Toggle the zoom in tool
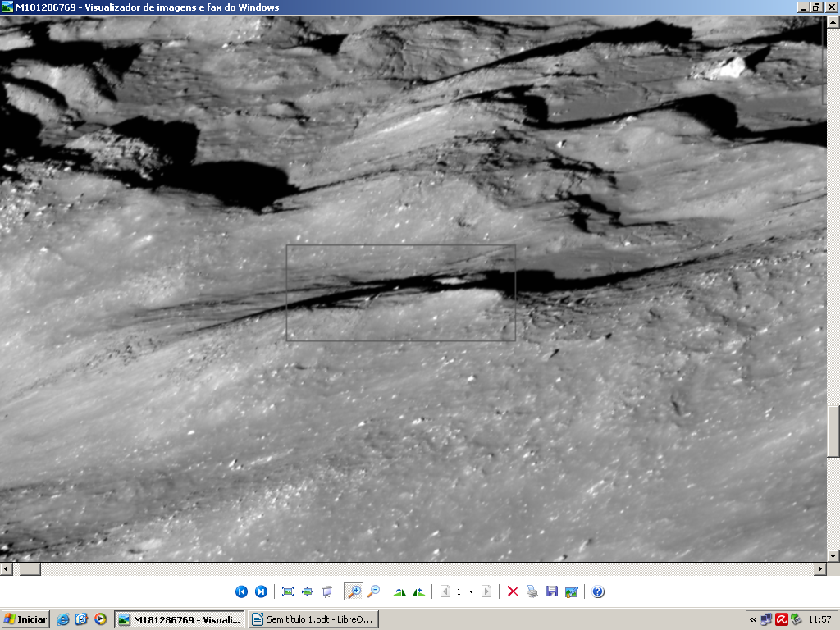 tap(354, 591)
